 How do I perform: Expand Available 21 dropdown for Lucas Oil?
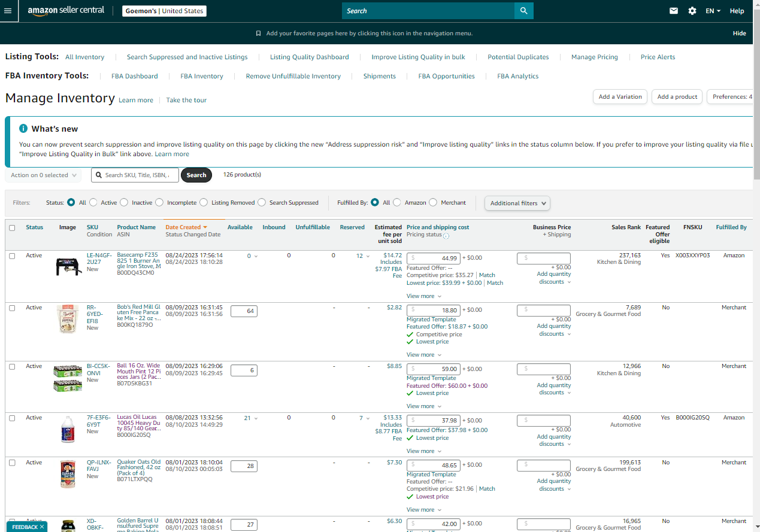point(251,418)
